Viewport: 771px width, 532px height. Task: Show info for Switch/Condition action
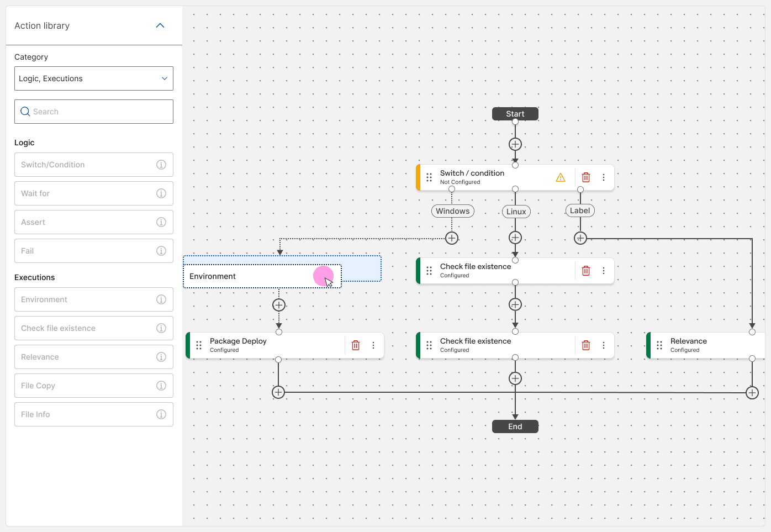click(161, 165)
